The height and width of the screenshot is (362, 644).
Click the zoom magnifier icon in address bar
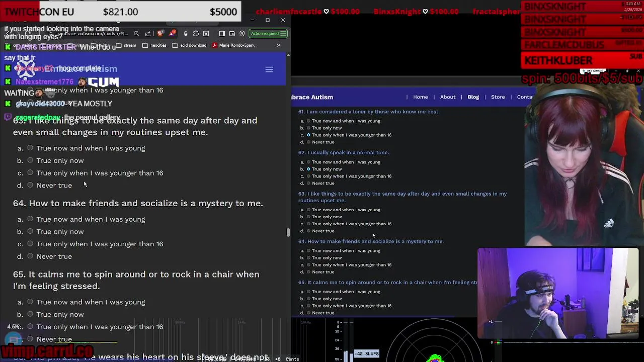click(136, 34)
